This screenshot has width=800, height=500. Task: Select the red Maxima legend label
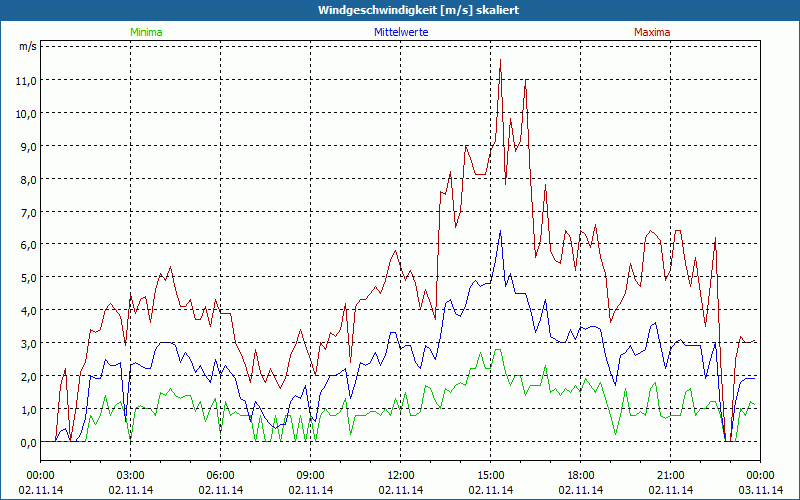pyautogui.click(x=652, y=32)
